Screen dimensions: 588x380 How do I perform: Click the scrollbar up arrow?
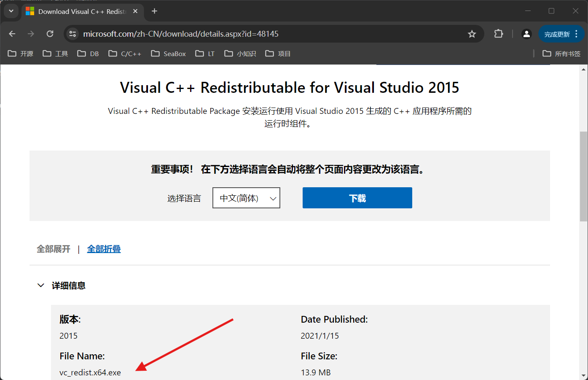pos(583,69)
